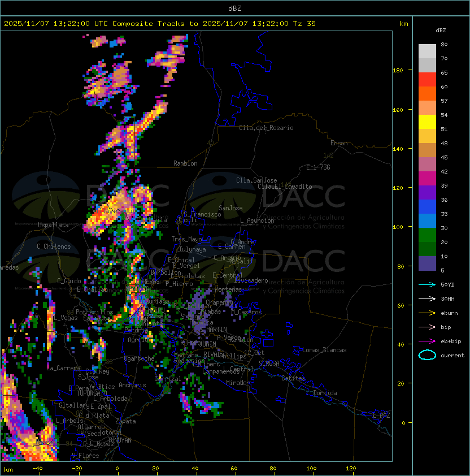This screenshot has width=470, height=476.
Task: Click the Uspallata place label
Action: 53,225
